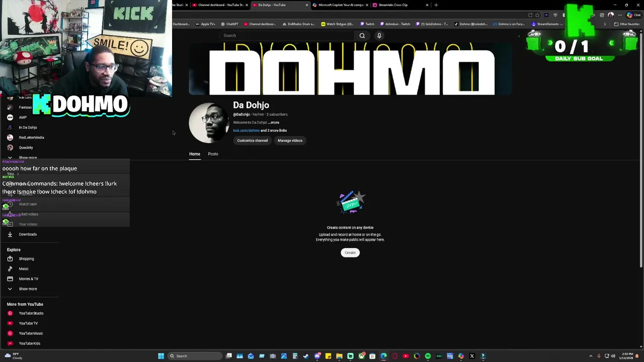Open the Apple TV+ bookmark
This screenshot has height=362, width=644.
pyautogui.click(x=205, y=24)
